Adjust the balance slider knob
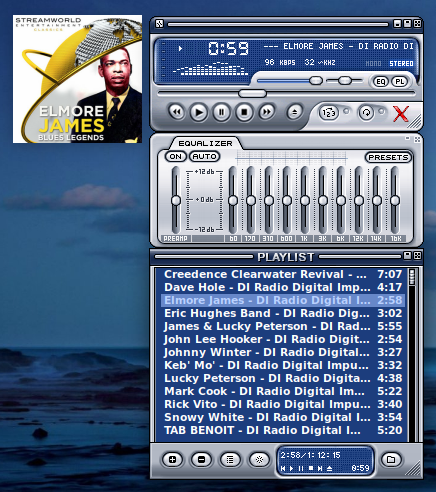This screenshot has width=436, height=492. tap(345, 81)
